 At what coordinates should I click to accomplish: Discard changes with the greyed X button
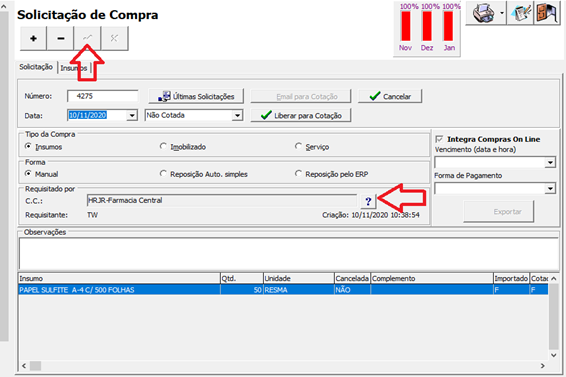[114, 38]
